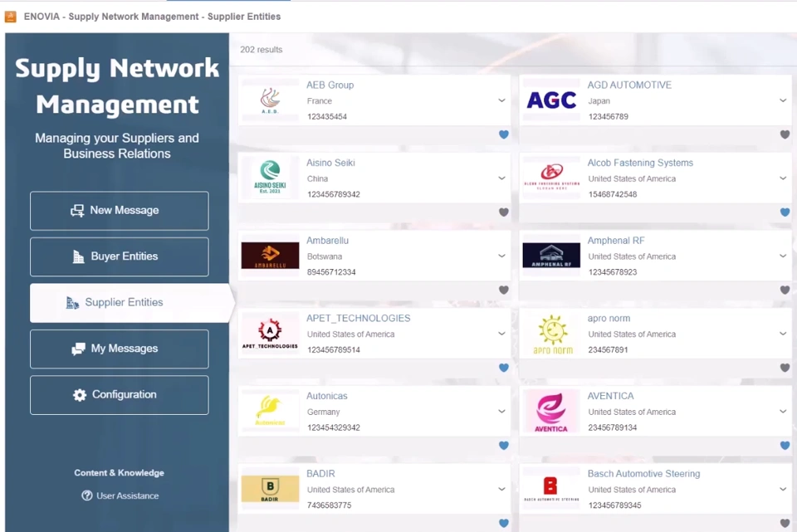Image resolution: width=797 pixels, height=532 pixels.
Task: Click the Amphenal RF logo
Action: [x=551, y=256]
